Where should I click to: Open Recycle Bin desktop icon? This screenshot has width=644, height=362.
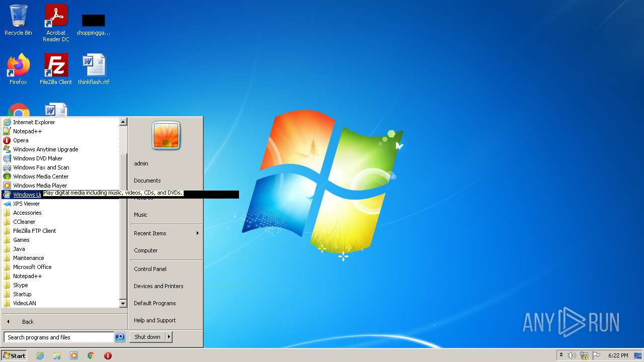[x=18, y=20]
